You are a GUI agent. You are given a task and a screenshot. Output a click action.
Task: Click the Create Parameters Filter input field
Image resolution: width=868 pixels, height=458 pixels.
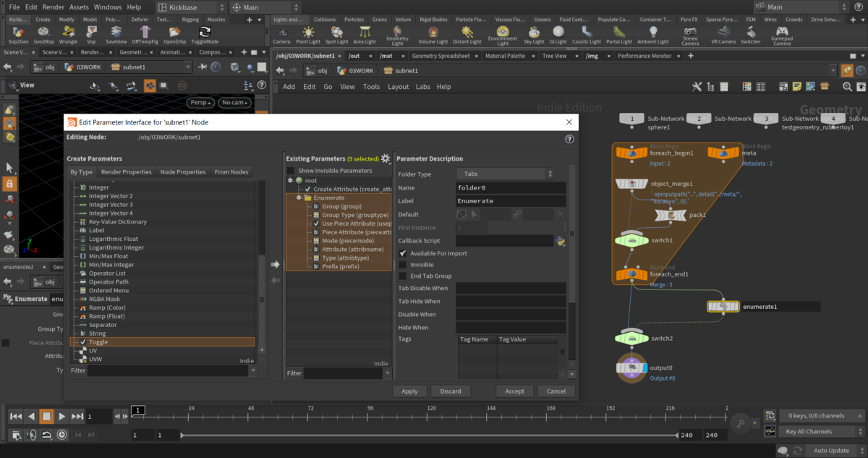168,370
